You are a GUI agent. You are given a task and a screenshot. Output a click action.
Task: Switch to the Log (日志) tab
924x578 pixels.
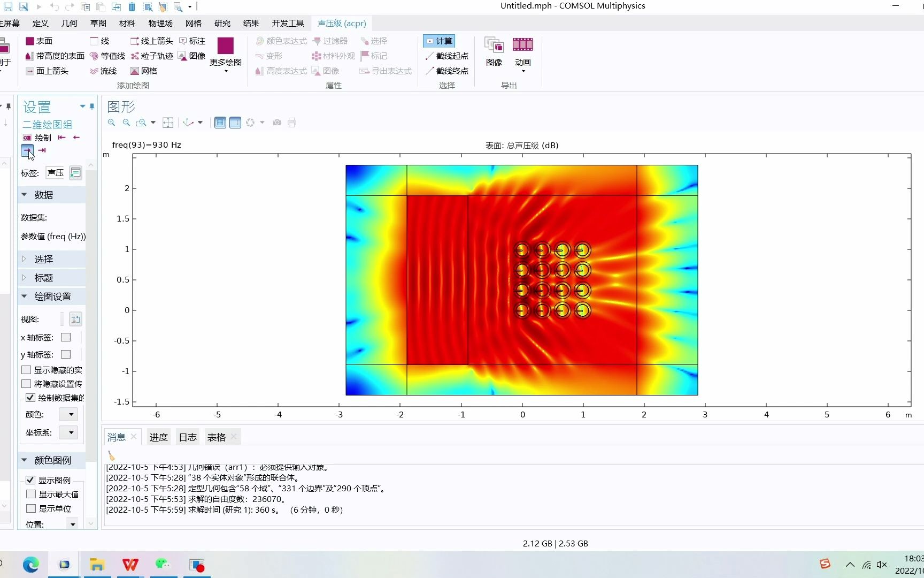click(188, 437)
